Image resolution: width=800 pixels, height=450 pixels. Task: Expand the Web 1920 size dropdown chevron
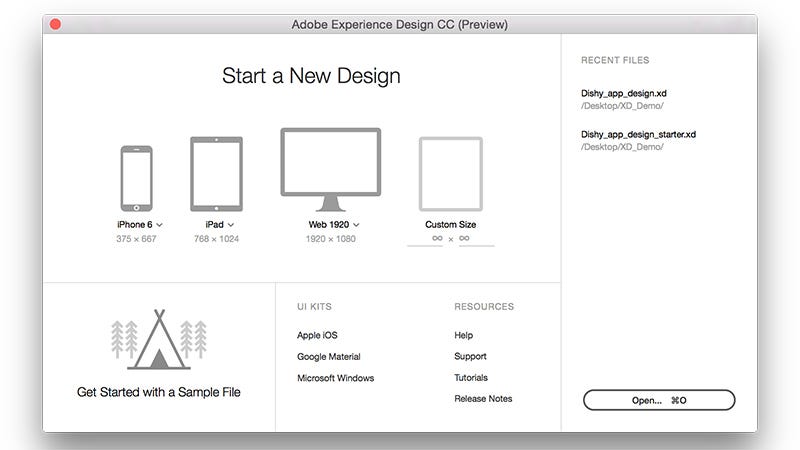click(x=356, y=225)
